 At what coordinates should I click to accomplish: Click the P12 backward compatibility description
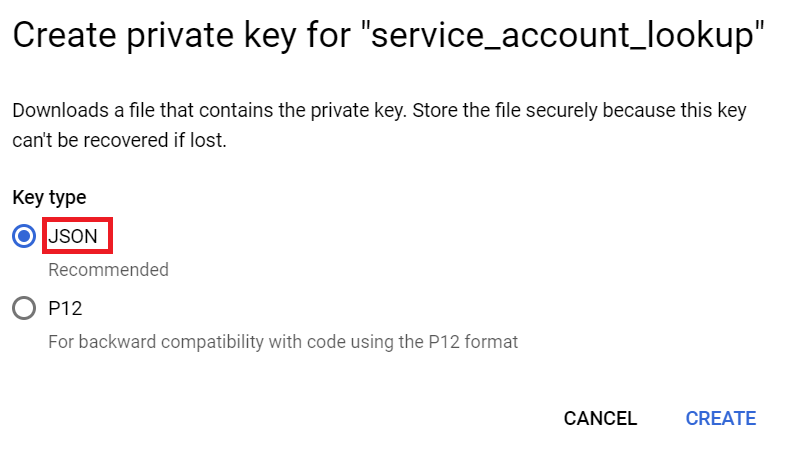point(283,342)
